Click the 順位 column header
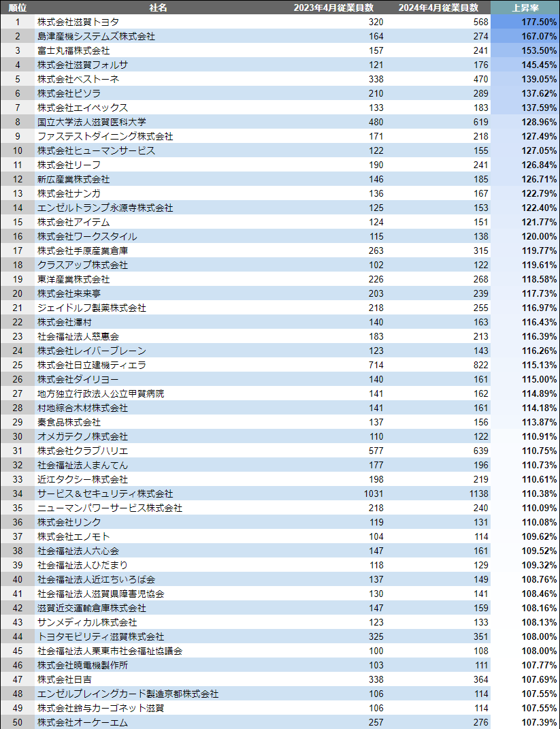Image resolution: width=560 pixels, height=729 pixels. [18, 7]
